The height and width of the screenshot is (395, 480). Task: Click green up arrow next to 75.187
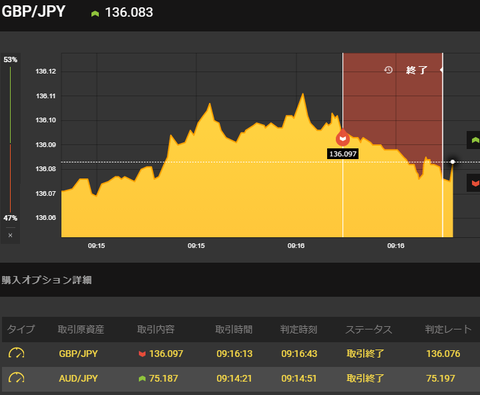click(x=142, y=378)
